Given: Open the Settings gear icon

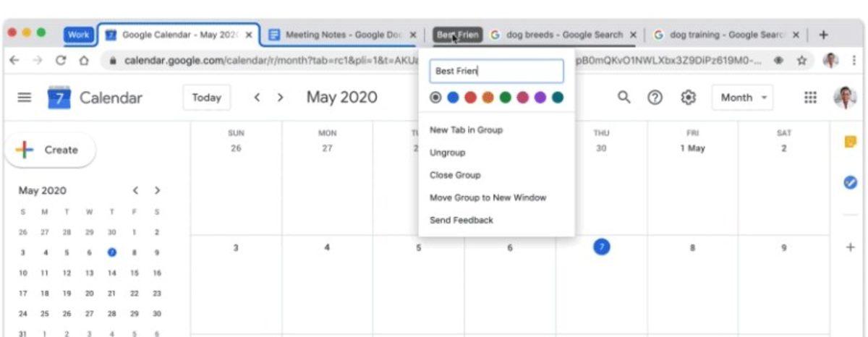Looking at the screenshot, I should pyautogui.click(x=688, y=97).
